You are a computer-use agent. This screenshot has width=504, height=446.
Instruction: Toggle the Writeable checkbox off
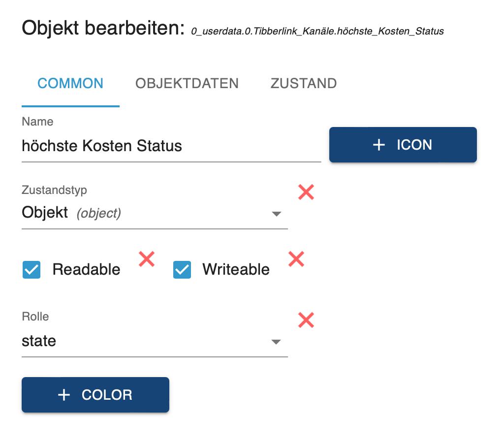[182, 270]
